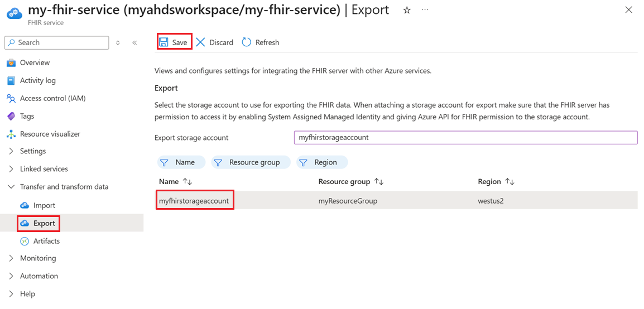Screen dimensions: 644x309
Task: Select myfhirstorageaccount in the Name column
Action: (x=194, y=201)
